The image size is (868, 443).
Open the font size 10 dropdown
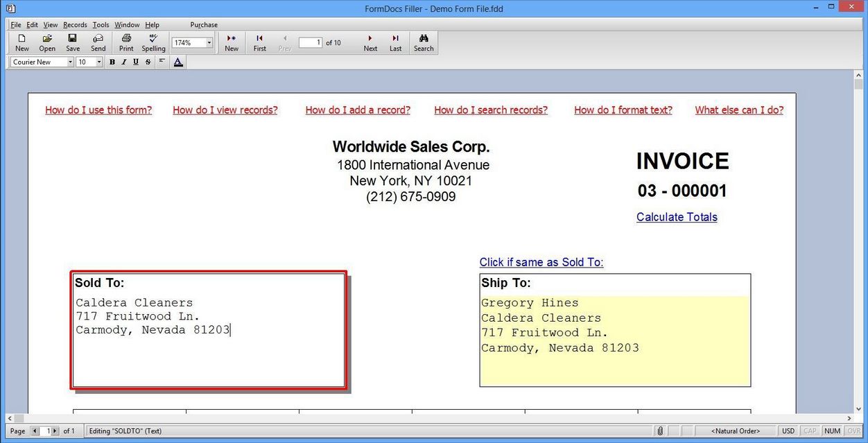click(x=99, y=62)
